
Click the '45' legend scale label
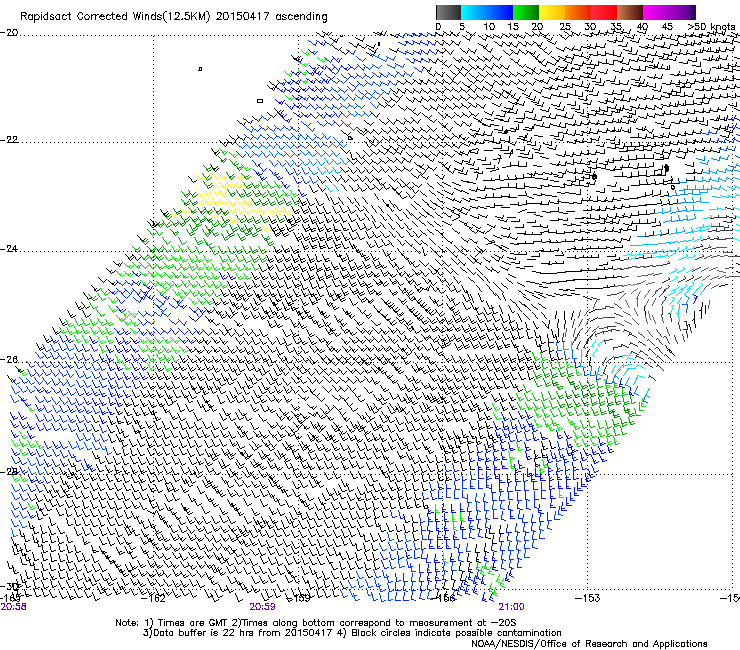coord(667,27)
